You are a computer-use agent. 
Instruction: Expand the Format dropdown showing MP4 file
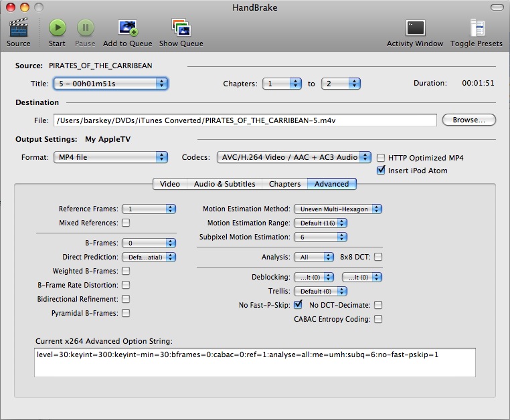tap(110, 157)
